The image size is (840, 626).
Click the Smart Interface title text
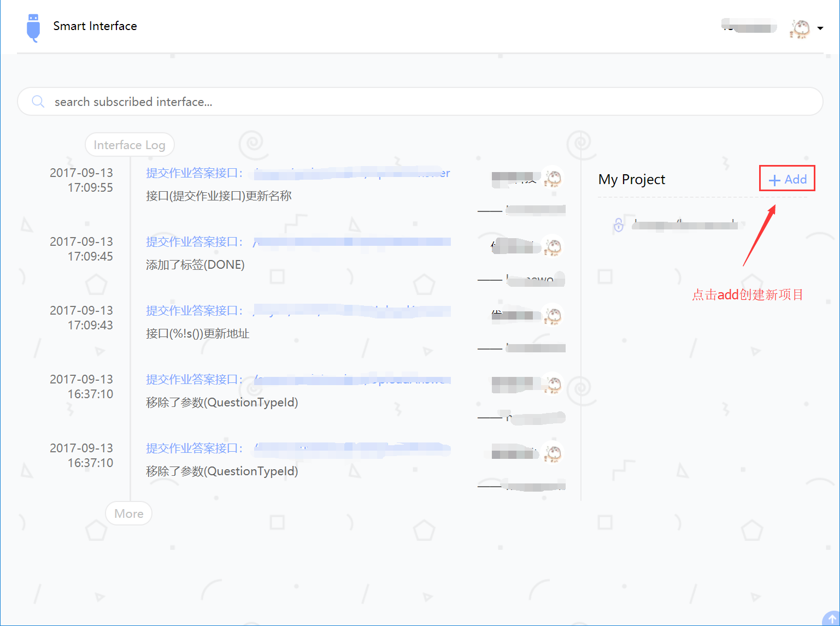click(95, 26)
